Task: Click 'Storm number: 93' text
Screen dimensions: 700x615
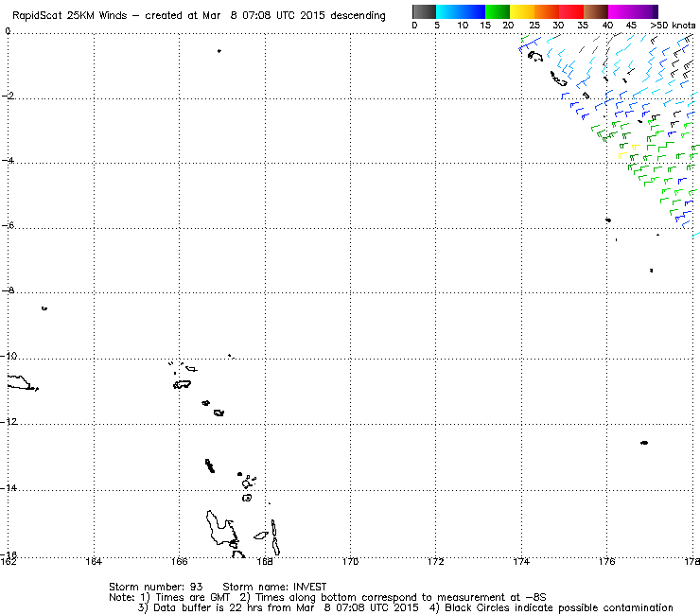Action: (x=156, y=587)
